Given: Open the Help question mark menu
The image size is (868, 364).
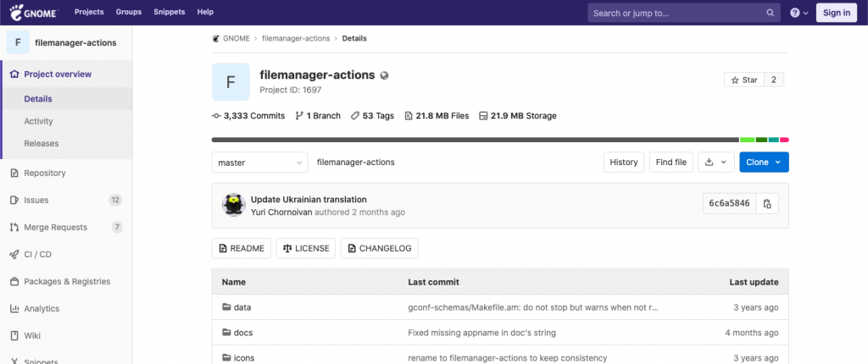Looking at the screenshot, I should click(x=798, y=13).
